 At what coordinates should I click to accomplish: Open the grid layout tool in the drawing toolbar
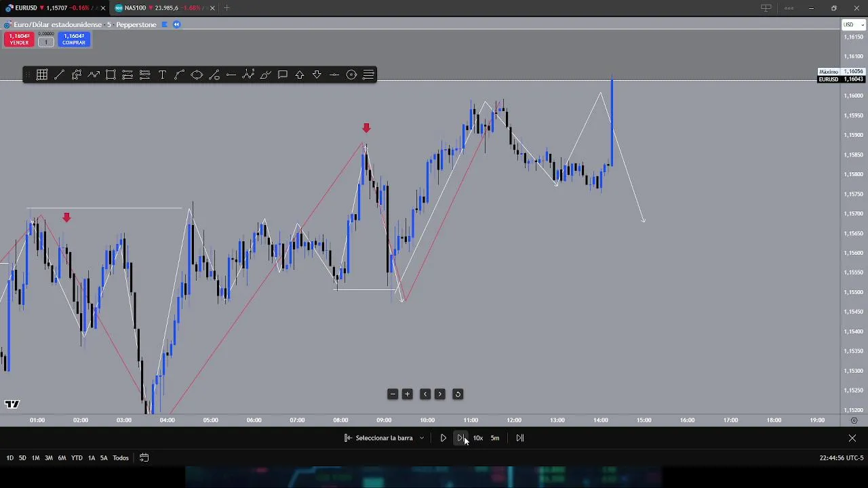[42, 75]
